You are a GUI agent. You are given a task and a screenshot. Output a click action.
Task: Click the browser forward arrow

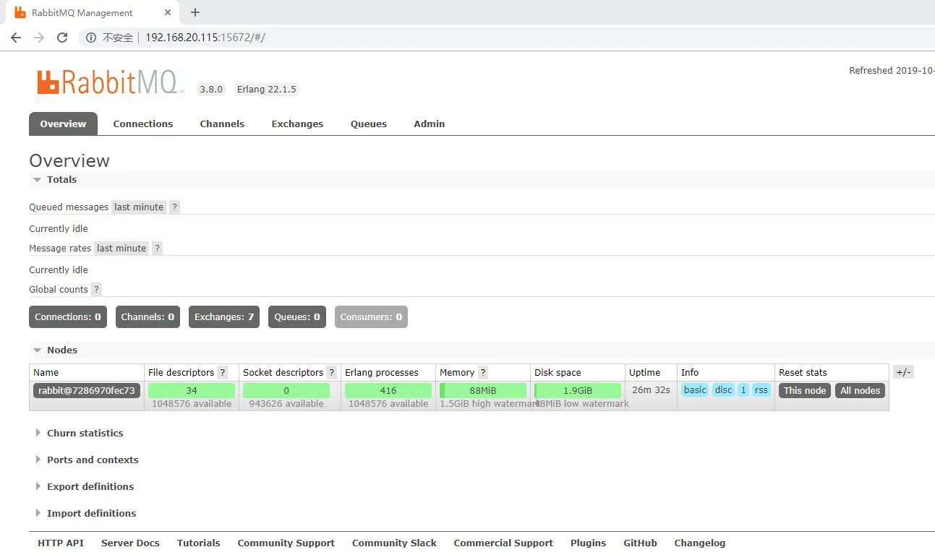click(39, 38)
